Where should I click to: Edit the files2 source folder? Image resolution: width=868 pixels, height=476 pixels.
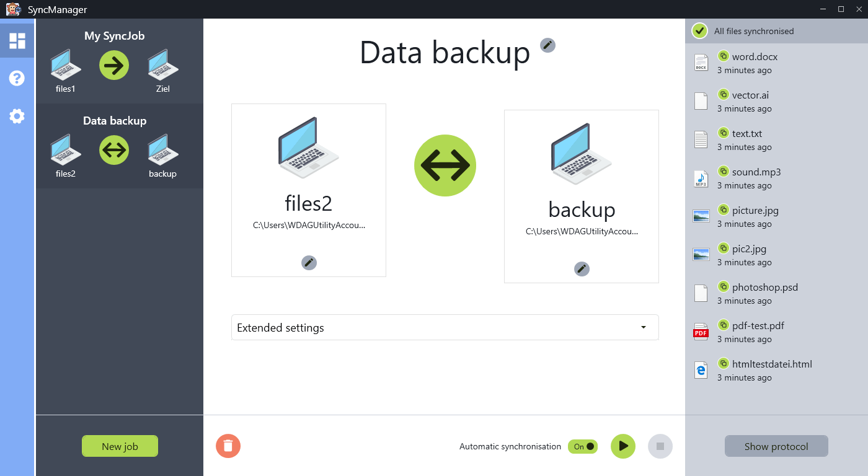(x=309, y=263)
